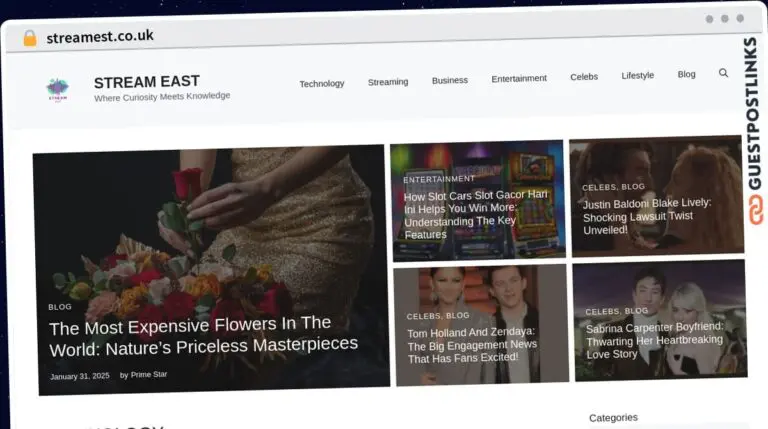Screen dimensions: 768x429
Task: Click the Stream East logo icon
Action: coord(58,90)
